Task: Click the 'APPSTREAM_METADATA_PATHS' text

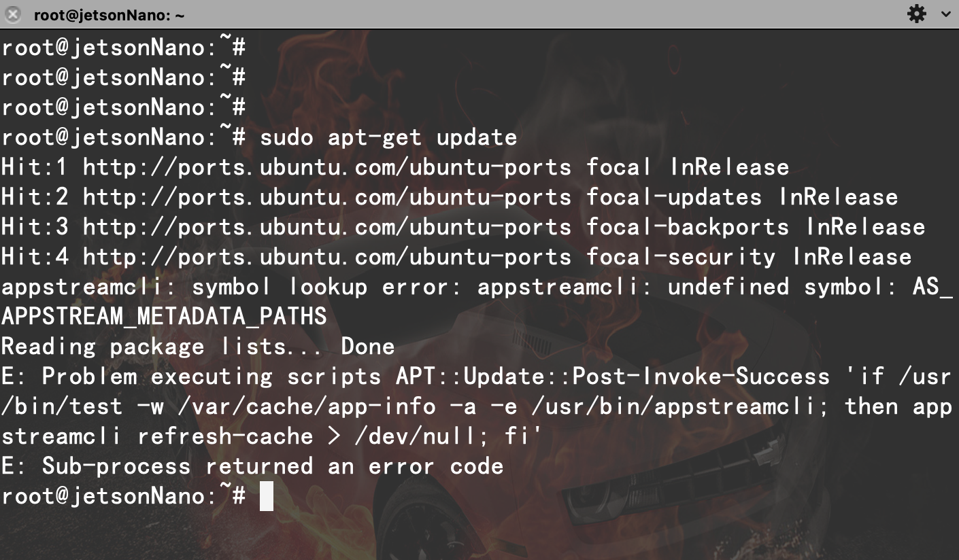Action: [164, 317]
